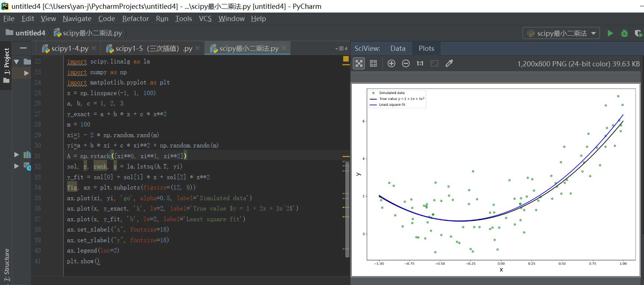
Task: Toggle the Z: Structure tool window
Action: pyautogui.click(x=6, y=265)
